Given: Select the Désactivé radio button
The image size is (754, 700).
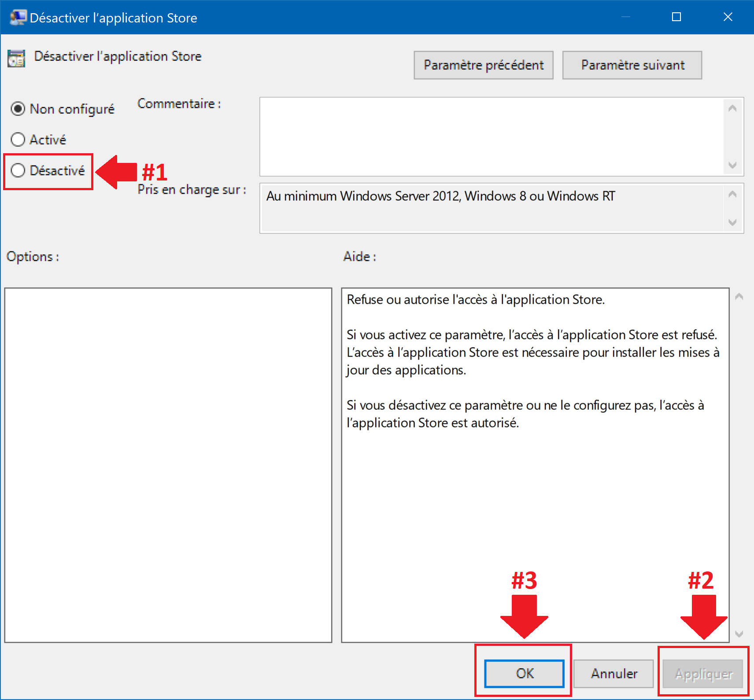Looking at the screenshot, I should point(18,170).
